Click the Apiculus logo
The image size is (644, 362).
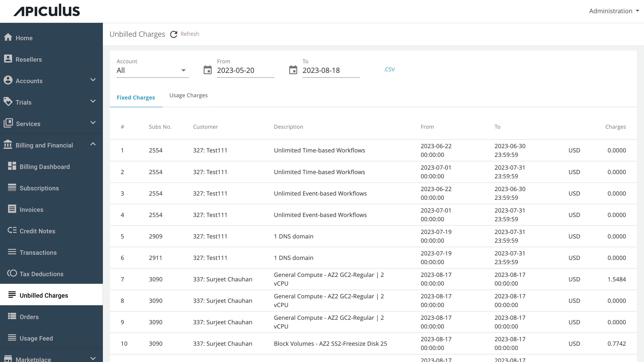pyautogui.click(x=47, y=11)
